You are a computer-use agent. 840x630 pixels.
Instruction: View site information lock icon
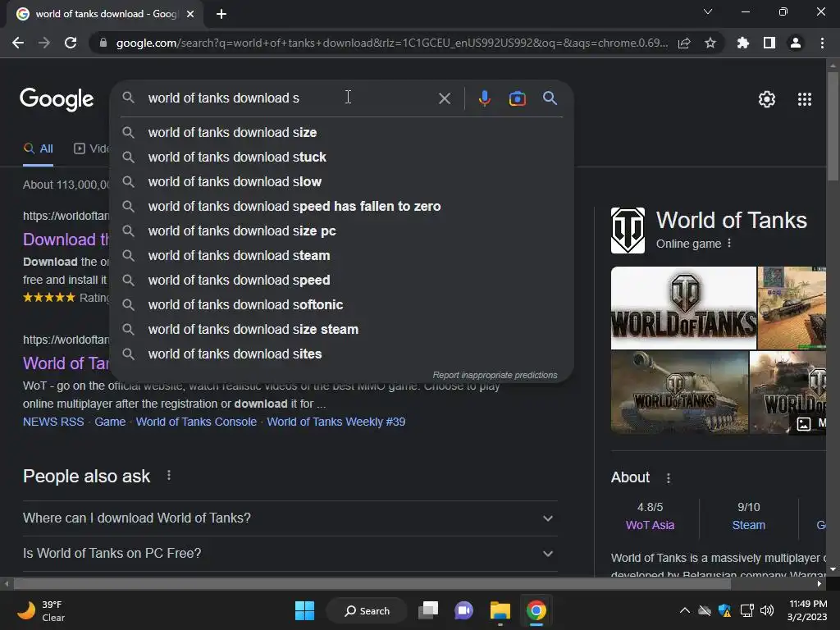pyautogui.click(x=103, y=43)
